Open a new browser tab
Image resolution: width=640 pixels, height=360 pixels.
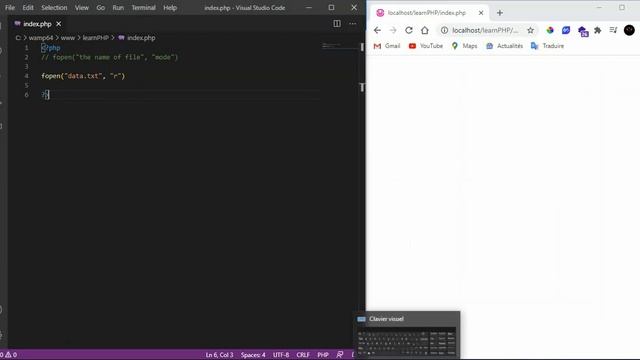point(500,13)
